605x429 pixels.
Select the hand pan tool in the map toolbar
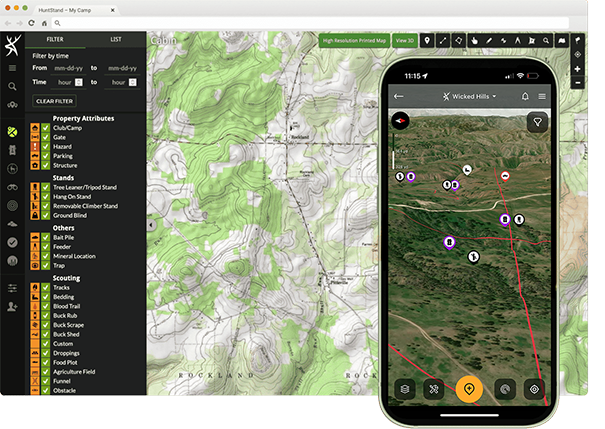474,41
